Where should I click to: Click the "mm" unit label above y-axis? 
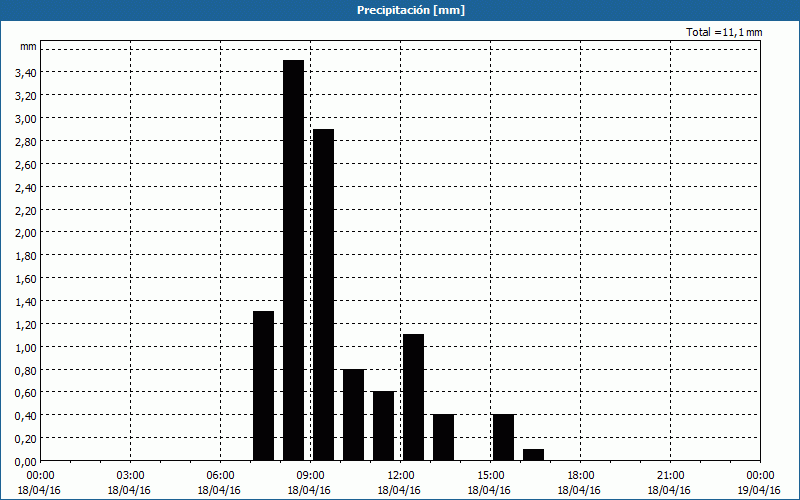[28, 46]
